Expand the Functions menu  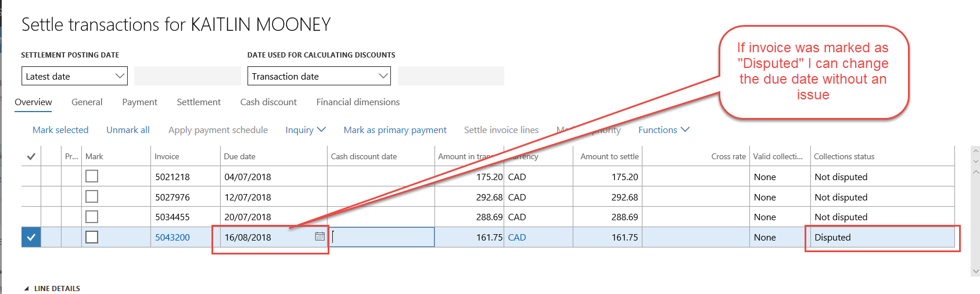click(663, 130)
